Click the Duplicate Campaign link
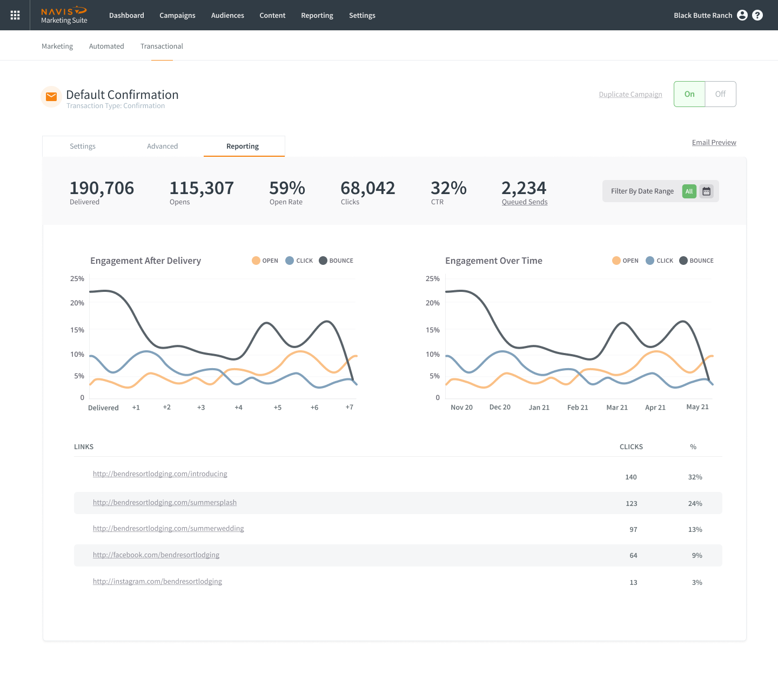778x700 pixels. pos(630,95)
